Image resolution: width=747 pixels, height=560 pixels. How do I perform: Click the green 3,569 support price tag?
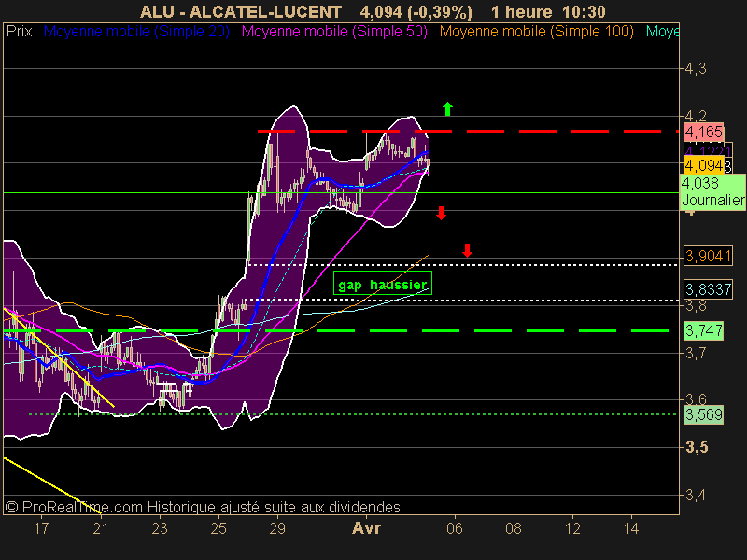[x=704, y=414]
